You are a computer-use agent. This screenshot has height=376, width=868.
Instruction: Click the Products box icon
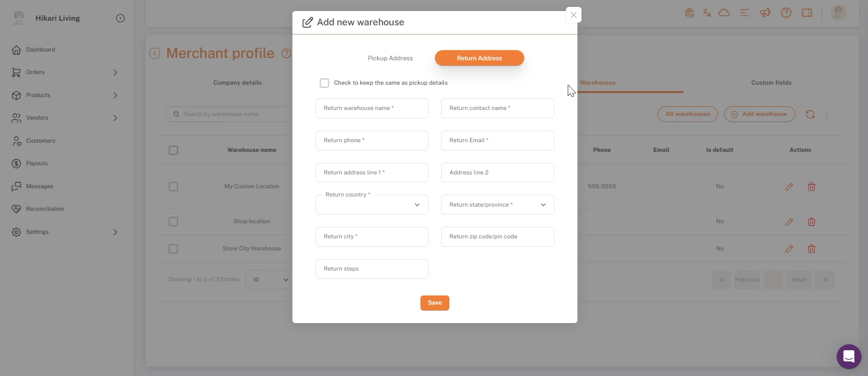[x=17, y=95]
